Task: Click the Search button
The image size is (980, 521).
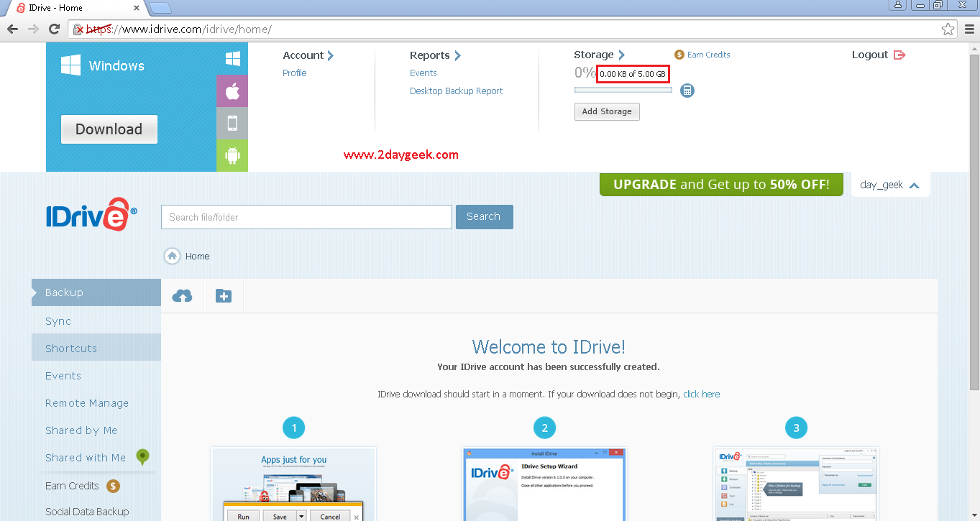Action: (x=484, y=217)
